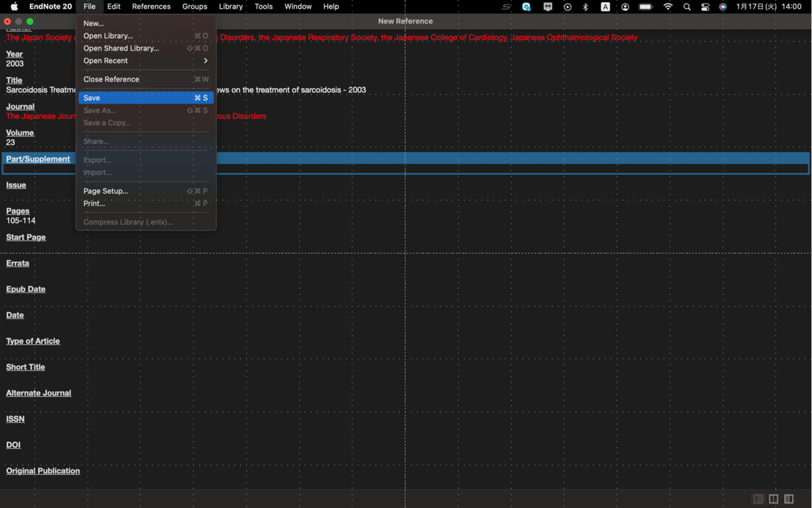Image resolution: width=812 pixels, height=508 pixels.
Task: Choose New... from the File menu
Action: (x=146, y=24)
